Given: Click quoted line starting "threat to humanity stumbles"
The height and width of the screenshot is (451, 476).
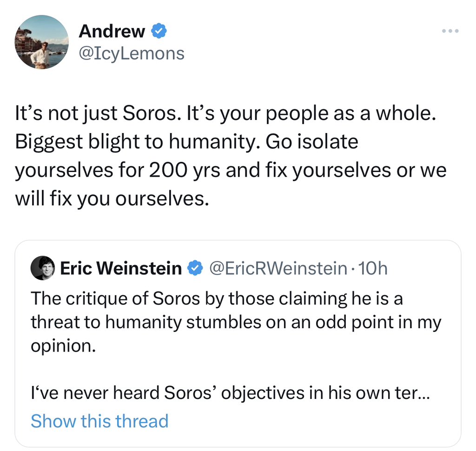Looking at the screenshot, I should (236, 323).
